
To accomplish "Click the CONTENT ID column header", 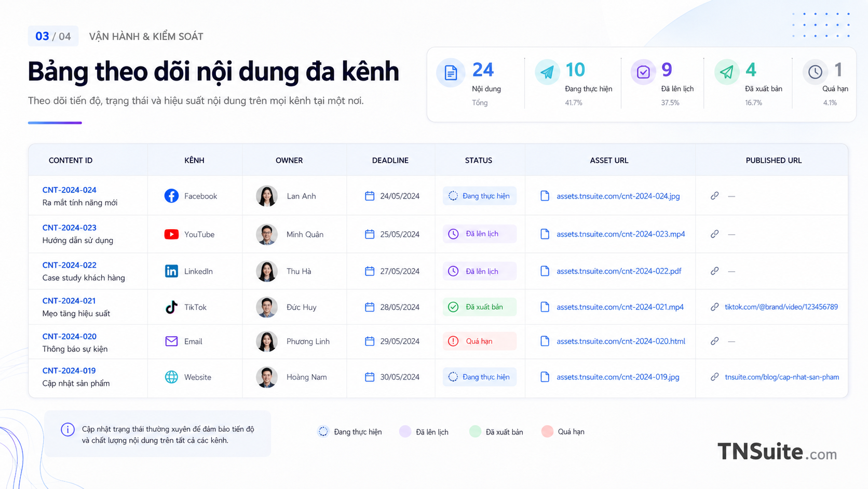I will coord(71,161).
